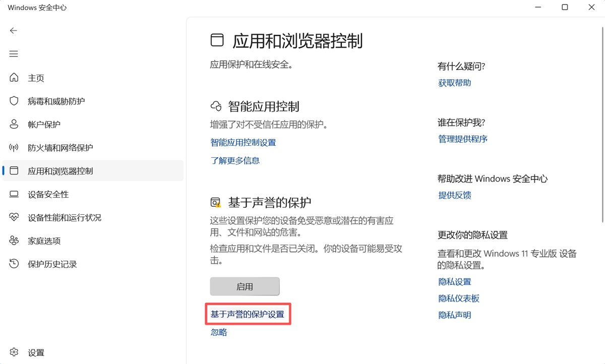Click the account protection (帐户保护) person icon

click(x=14, y=124)
